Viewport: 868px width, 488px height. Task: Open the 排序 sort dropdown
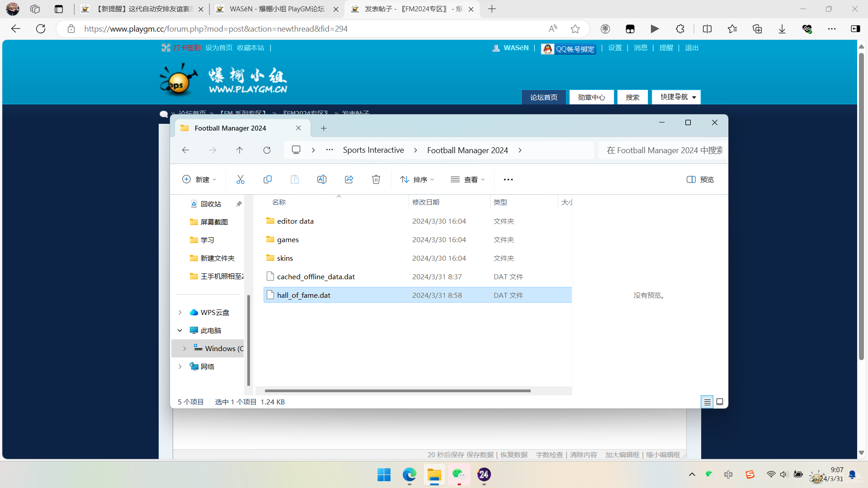coord(417,179)
